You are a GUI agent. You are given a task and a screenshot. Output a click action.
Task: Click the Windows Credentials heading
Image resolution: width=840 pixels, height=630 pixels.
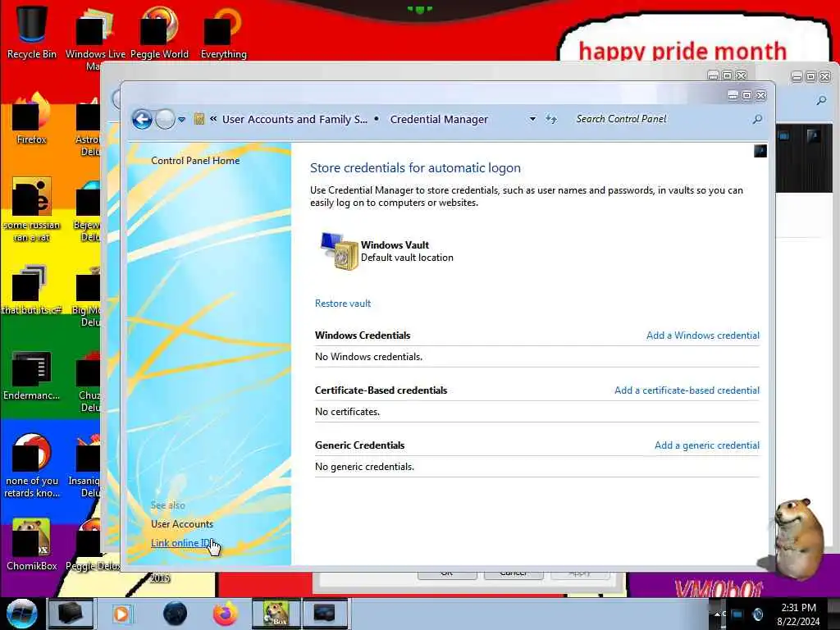363,336
